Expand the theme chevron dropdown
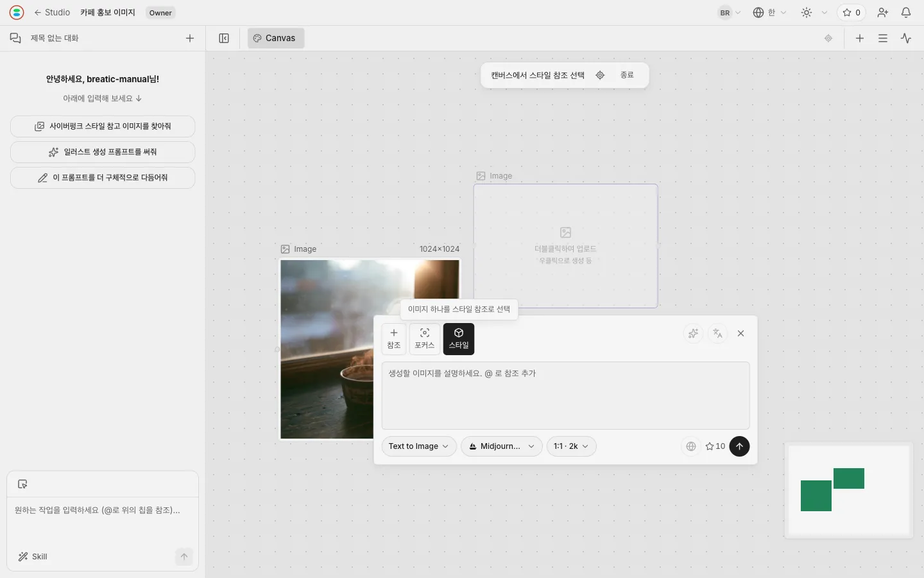 tap(825, 12)
